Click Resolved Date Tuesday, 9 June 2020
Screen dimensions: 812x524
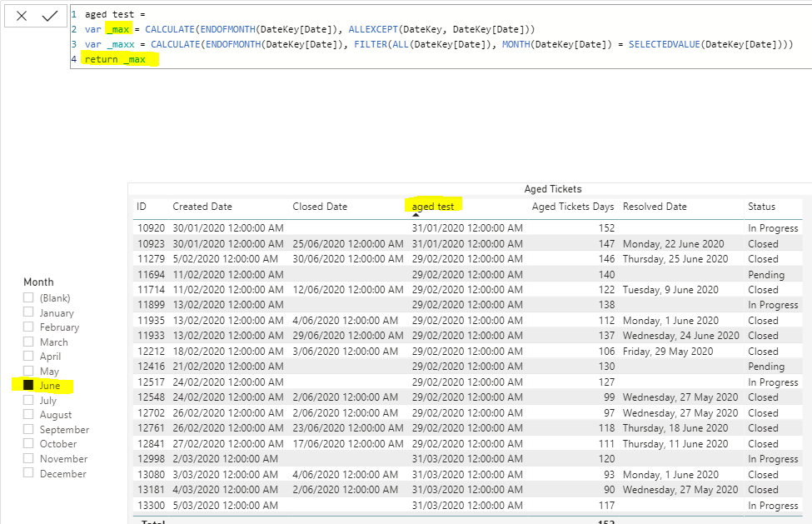pos(670,290)
